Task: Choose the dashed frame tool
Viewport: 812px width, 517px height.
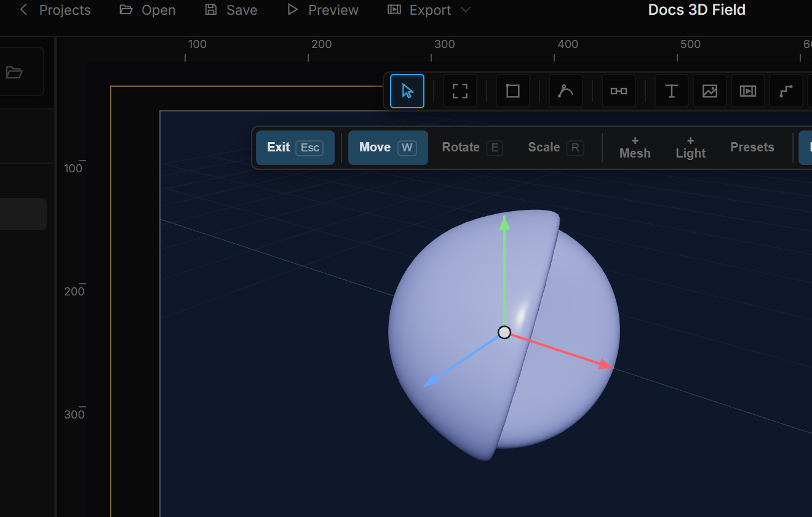Action: point(460,91)
